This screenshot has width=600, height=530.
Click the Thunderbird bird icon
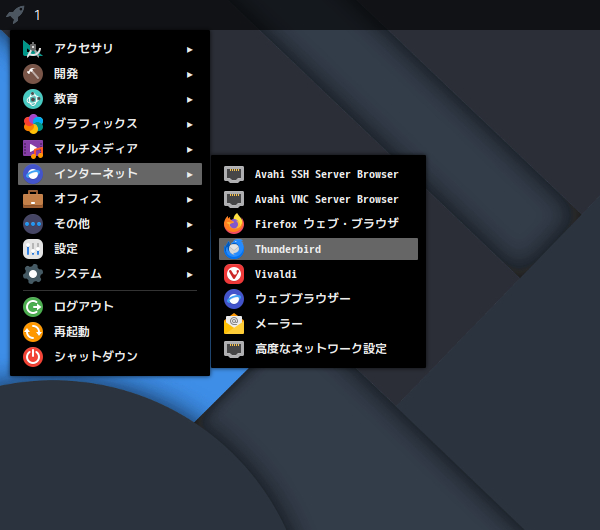click(x=234, y=249)
